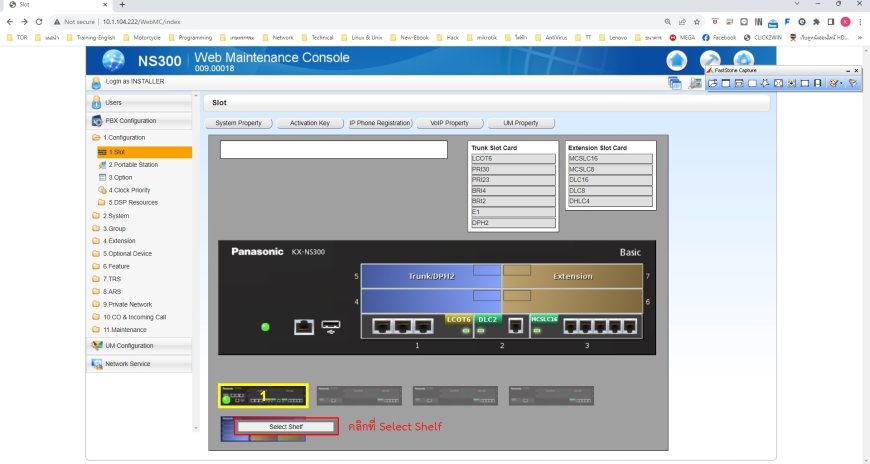Screen dimensions: 870x464
Task: Open Chrome tab search chevron
Action: pos(797,4)
